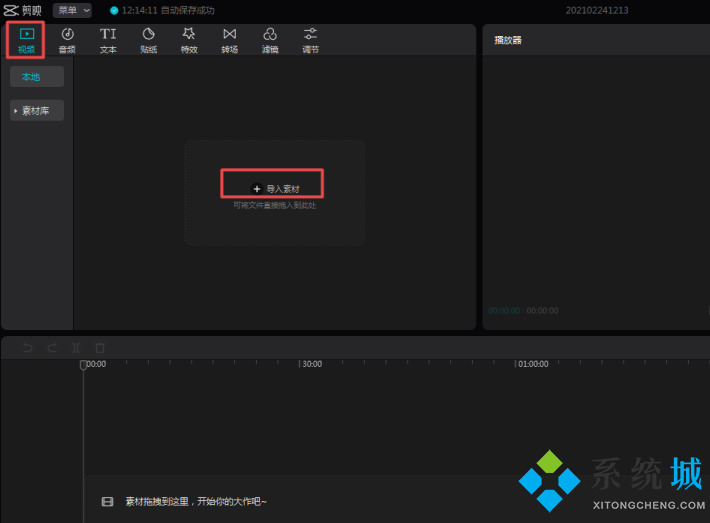Click the timeline playhead at 00:00

click(x=84, y=365)
